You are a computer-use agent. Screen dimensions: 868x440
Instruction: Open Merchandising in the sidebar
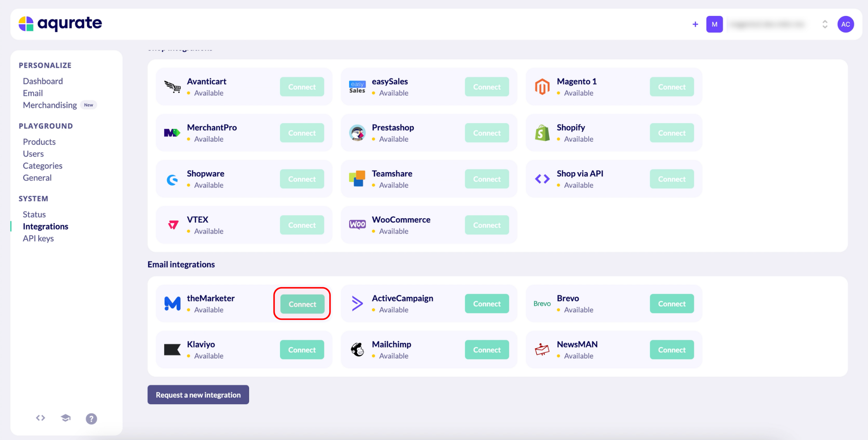(x=50, y=105)
